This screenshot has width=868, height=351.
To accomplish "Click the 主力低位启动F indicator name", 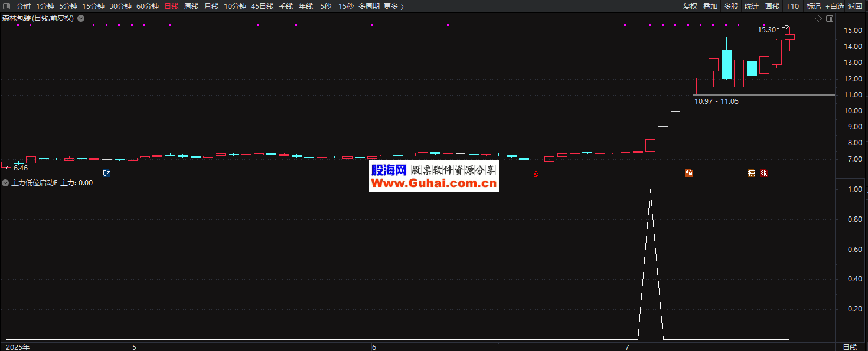I will click(35, 183).
